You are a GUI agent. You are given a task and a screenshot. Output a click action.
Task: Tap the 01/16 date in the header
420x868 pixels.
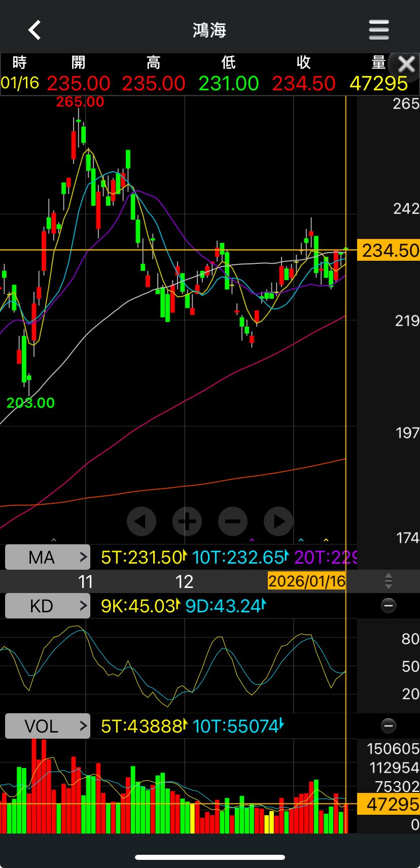click(x=20, y=83)
